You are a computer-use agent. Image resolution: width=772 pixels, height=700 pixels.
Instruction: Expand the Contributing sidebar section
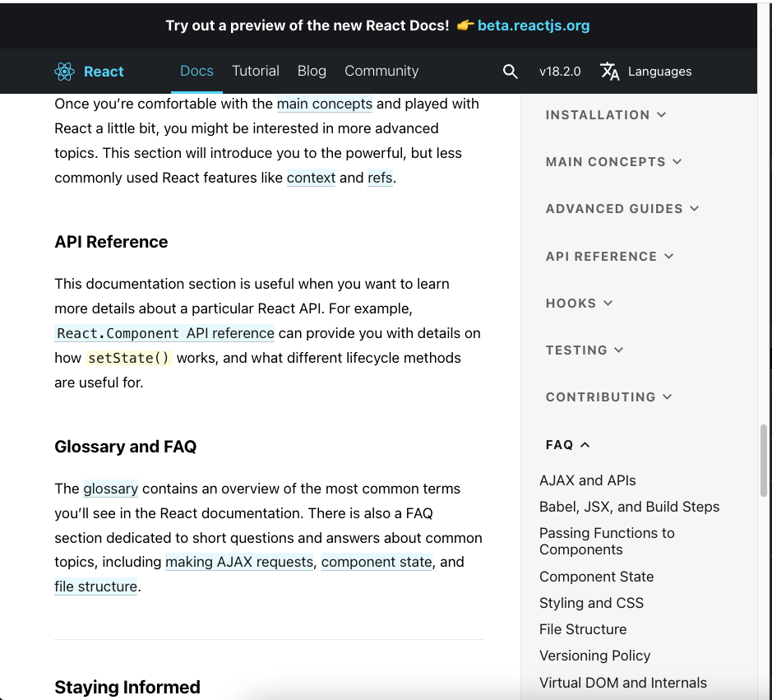(608, 397)
